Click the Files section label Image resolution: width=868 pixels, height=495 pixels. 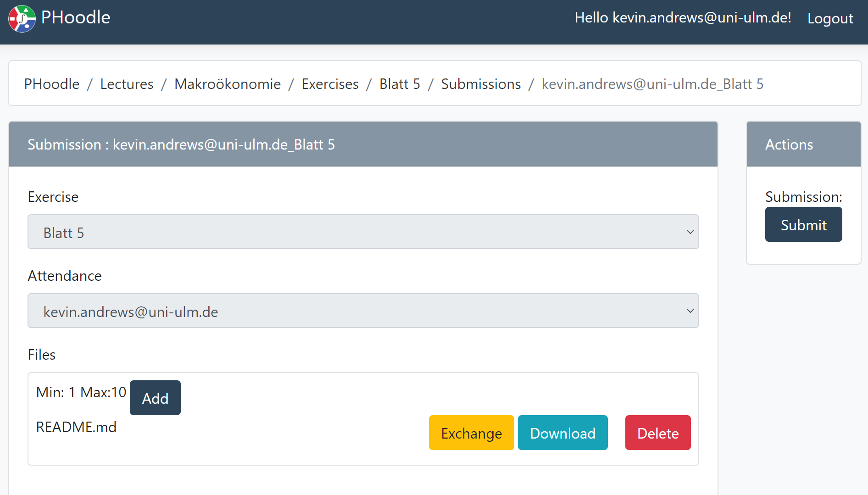[x=42, y=355]
